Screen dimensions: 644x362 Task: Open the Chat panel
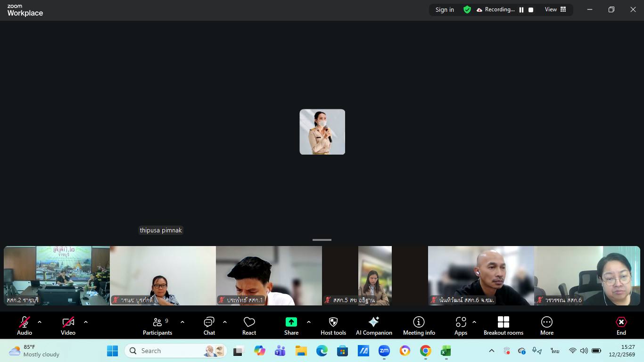(x=209, y=326)
